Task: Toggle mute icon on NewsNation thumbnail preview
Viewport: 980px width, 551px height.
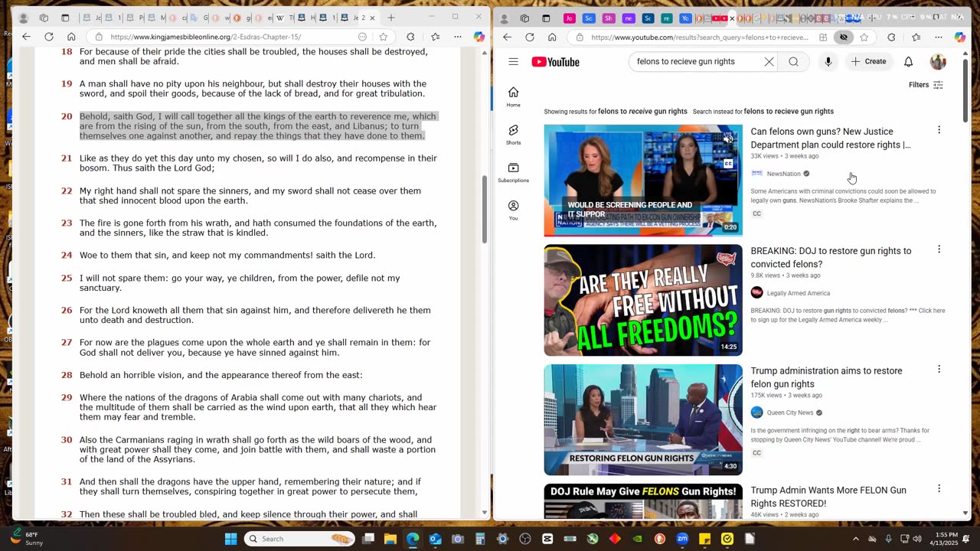Action: coord(728,139)
